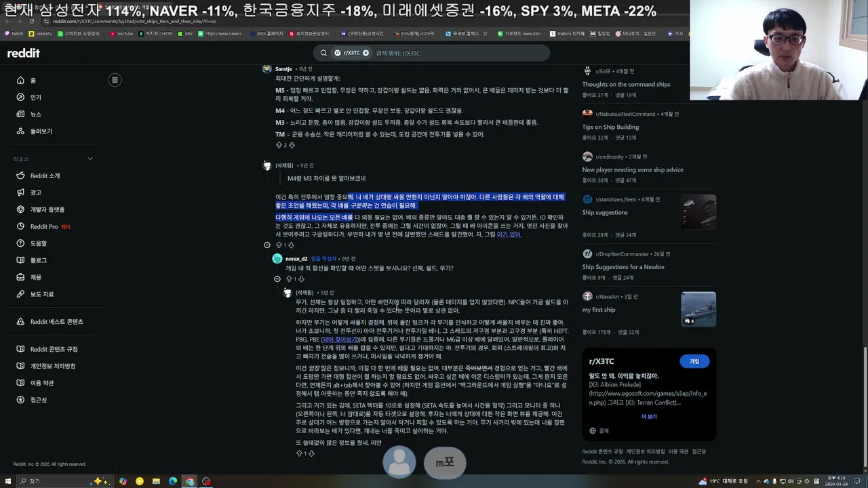The height and width of the screenshot is (488, 868).
Task: Click the Reddit 베스트 콘텐츠 icon
Action: pos(20,322)
